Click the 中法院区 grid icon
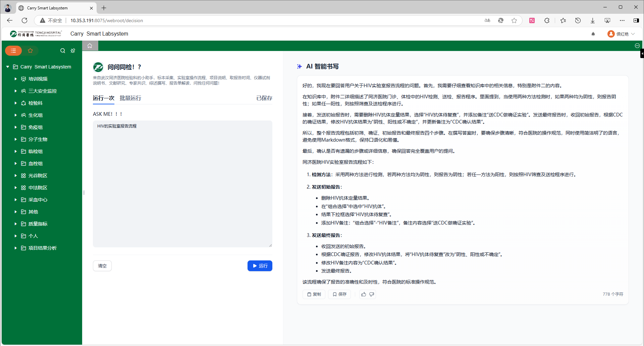This screenshot has height=346, width=644. [x=23, y=188]
